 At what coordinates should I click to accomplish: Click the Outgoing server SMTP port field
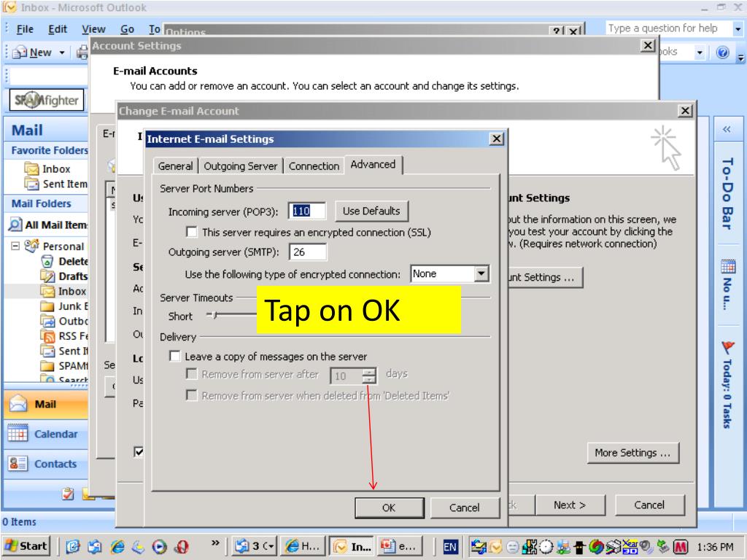[308, 252]
